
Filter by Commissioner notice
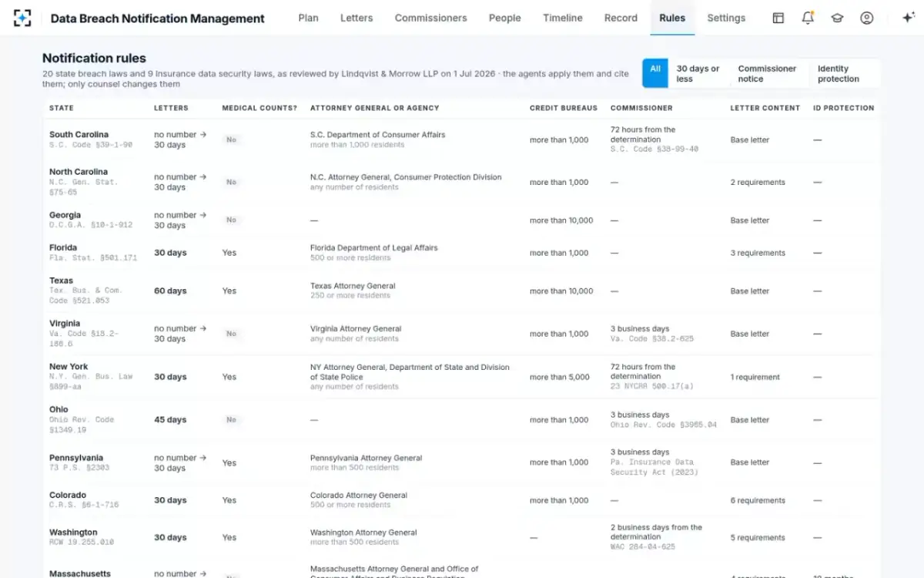[768, 73]
